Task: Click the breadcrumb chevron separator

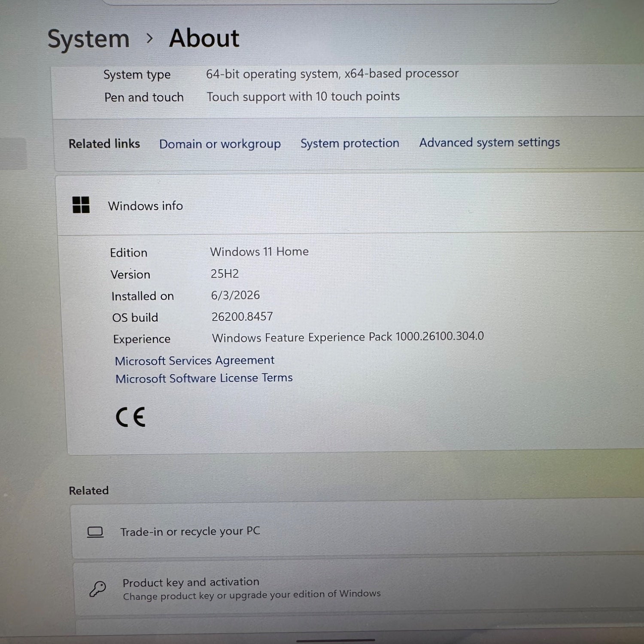Action: click(x=149, y=39)
